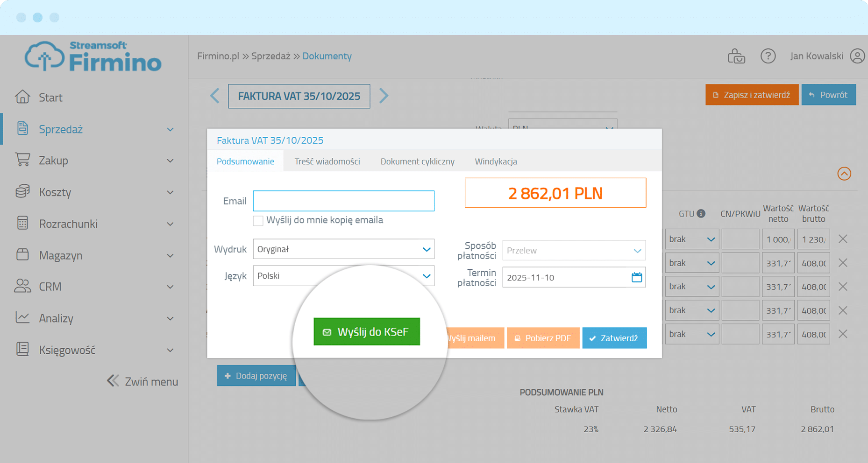This screenshot has width=868, height=463.
Task: Collapse sidebar using Zwiń menu
Action: coord(142,381)
